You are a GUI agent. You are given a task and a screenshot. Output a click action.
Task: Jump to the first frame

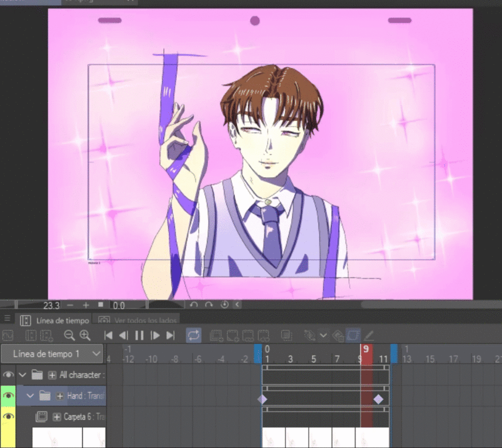[x=108, y=336]
